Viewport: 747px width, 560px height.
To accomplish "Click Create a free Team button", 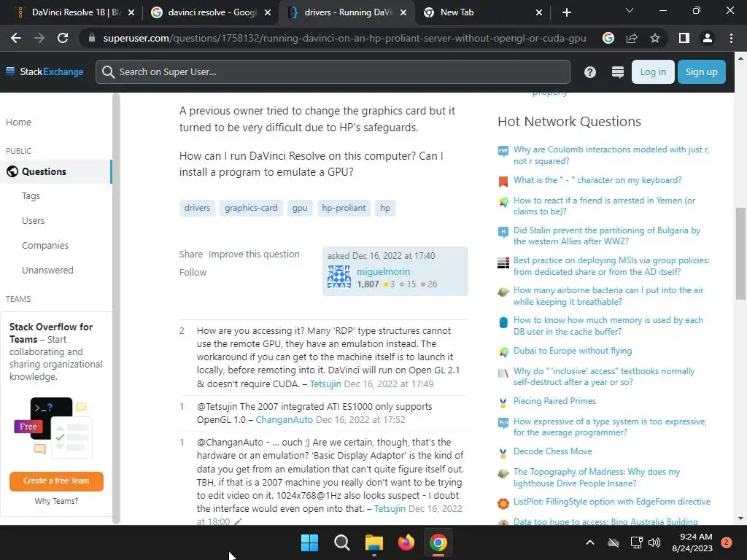I will point(56,481).
